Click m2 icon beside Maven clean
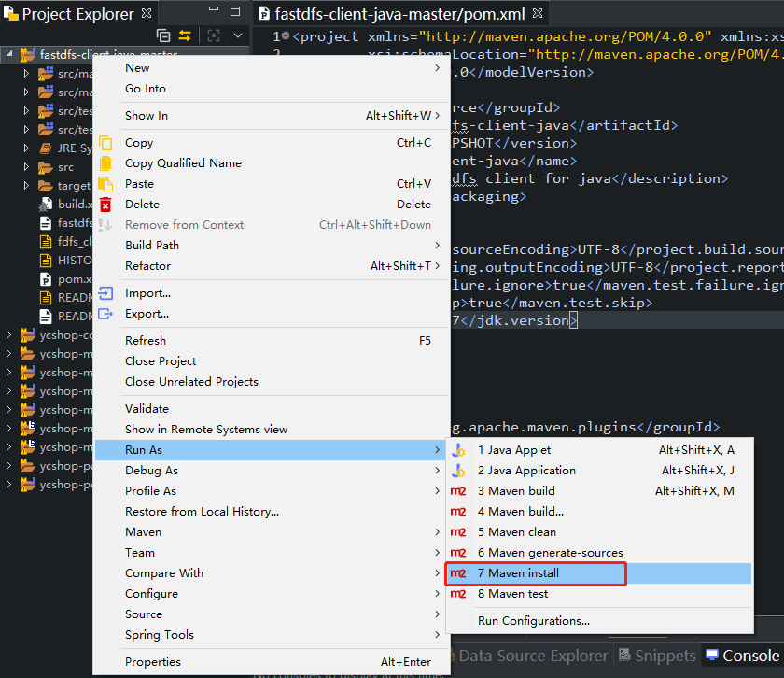The width and height of the screenshot is (784, 678). [x=458, y=532]
